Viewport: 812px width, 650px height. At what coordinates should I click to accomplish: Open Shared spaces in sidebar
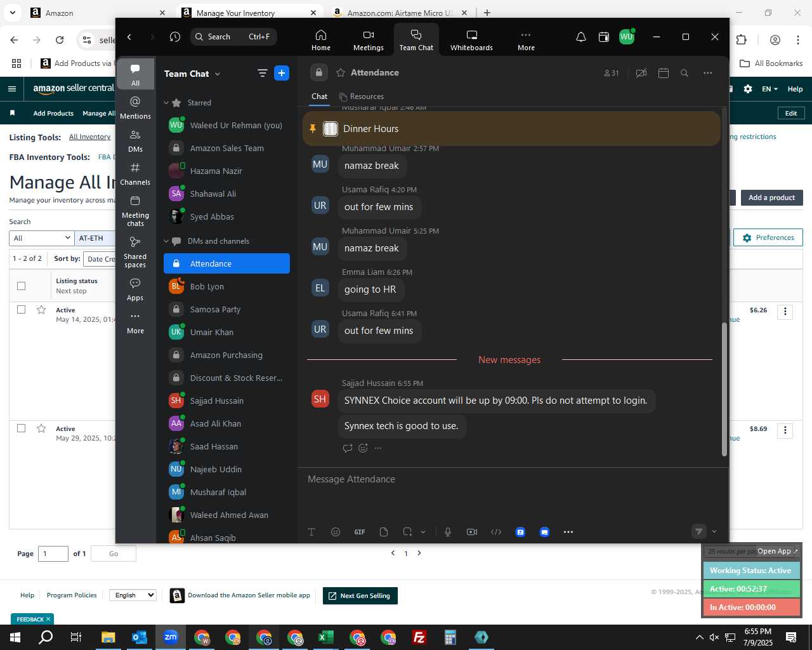tap(135, 252)
